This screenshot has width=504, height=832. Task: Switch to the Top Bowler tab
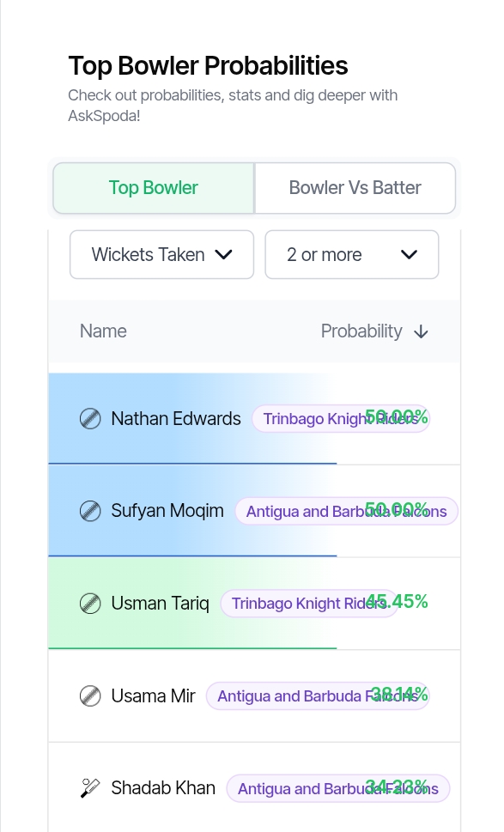[154, 188]
